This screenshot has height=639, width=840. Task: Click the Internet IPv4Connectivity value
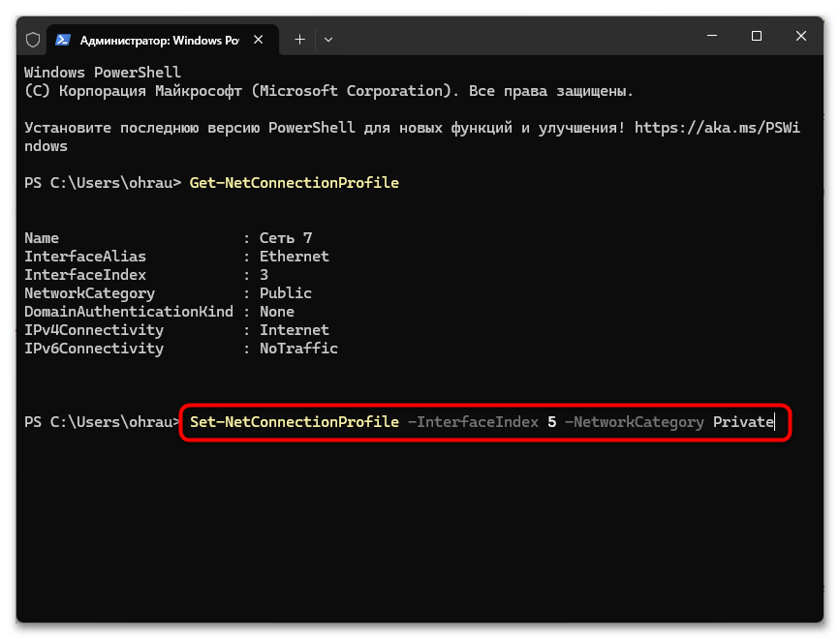295,330
